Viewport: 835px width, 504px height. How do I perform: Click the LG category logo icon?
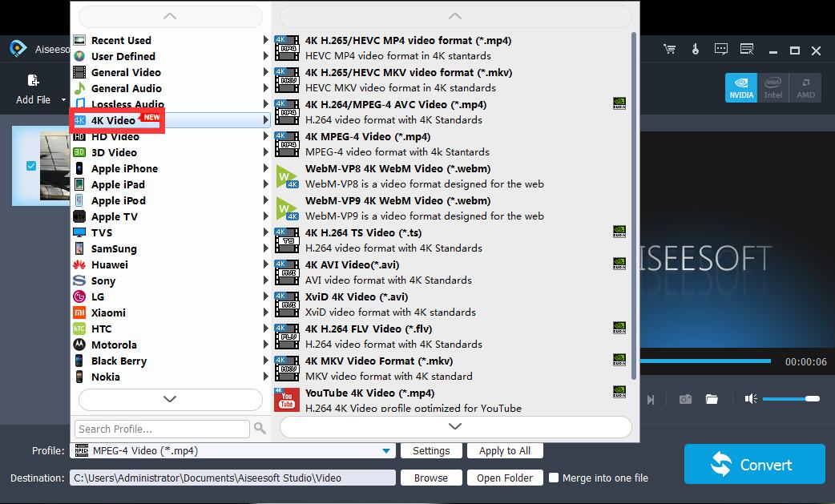tap(79, 296)
